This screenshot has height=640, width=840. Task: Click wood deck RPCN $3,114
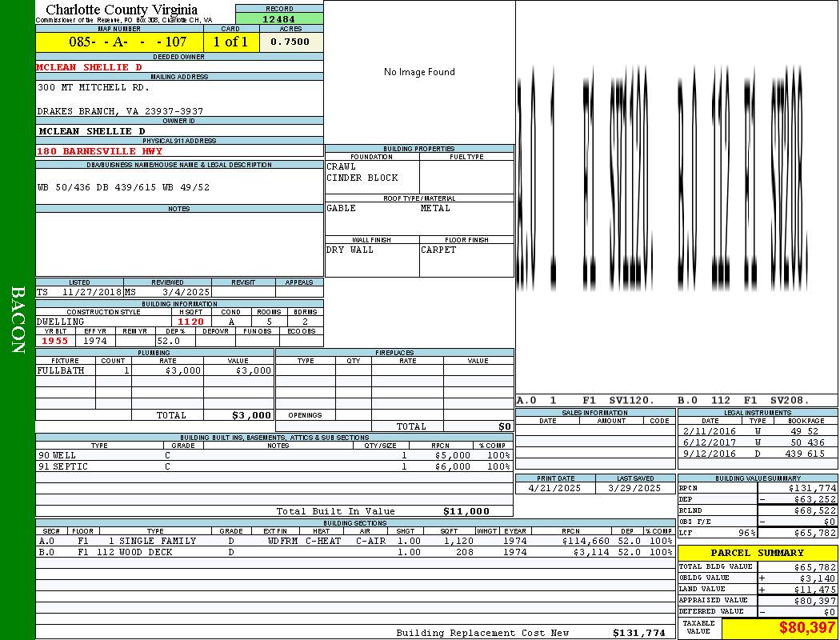(x=592, y=552)
